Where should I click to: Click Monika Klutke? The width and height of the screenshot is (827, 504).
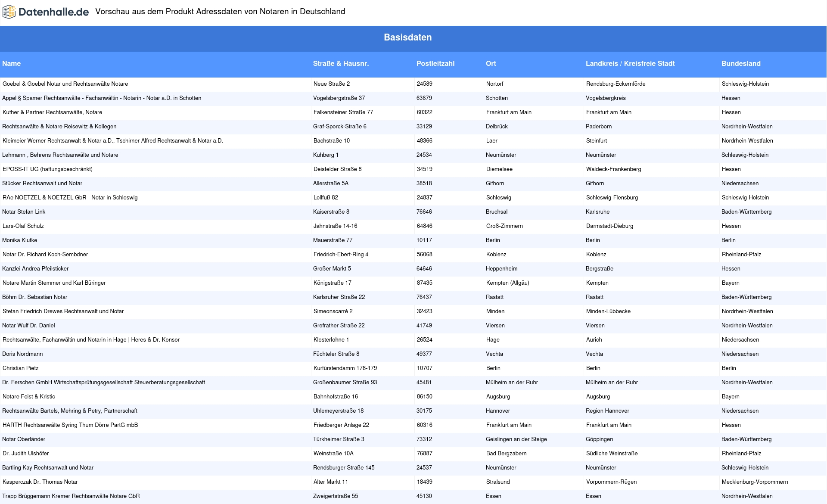tap(20, 240)
